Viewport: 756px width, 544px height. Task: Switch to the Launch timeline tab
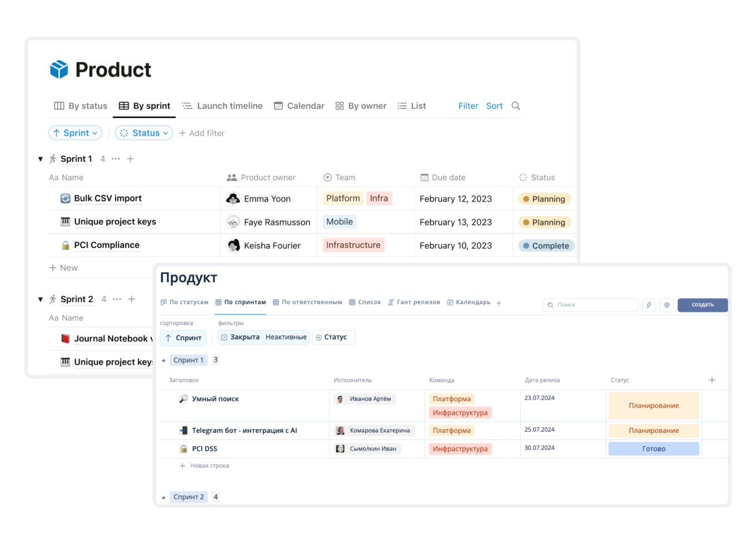(x=222, y=106)
